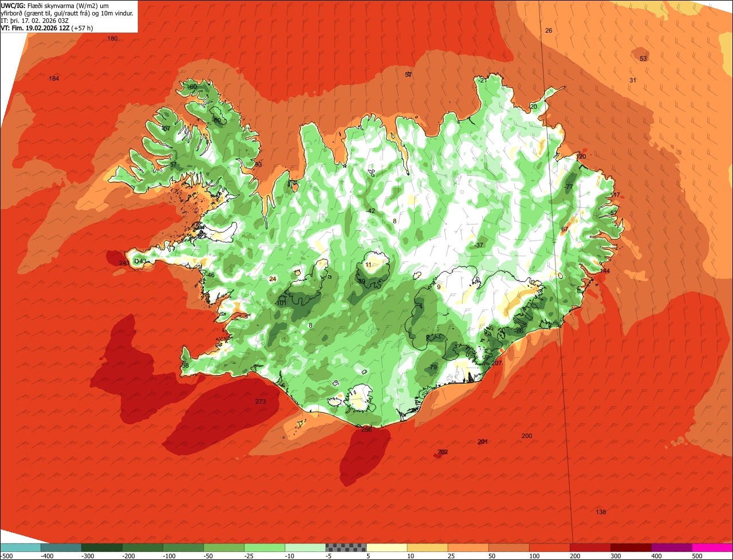Screen dimensions: 733x560
Task: Click the value -37 in the eastern highlands
Action: point(479,245)
